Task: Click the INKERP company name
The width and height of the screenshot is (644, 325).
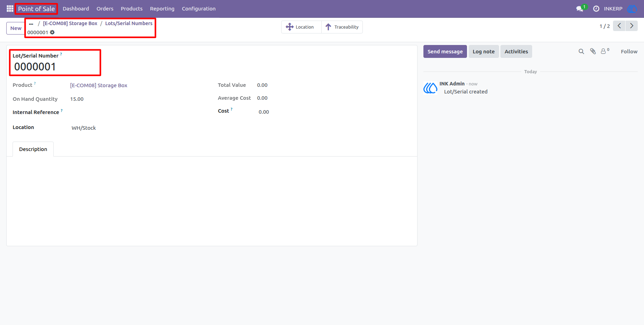Action: point(613,9)
